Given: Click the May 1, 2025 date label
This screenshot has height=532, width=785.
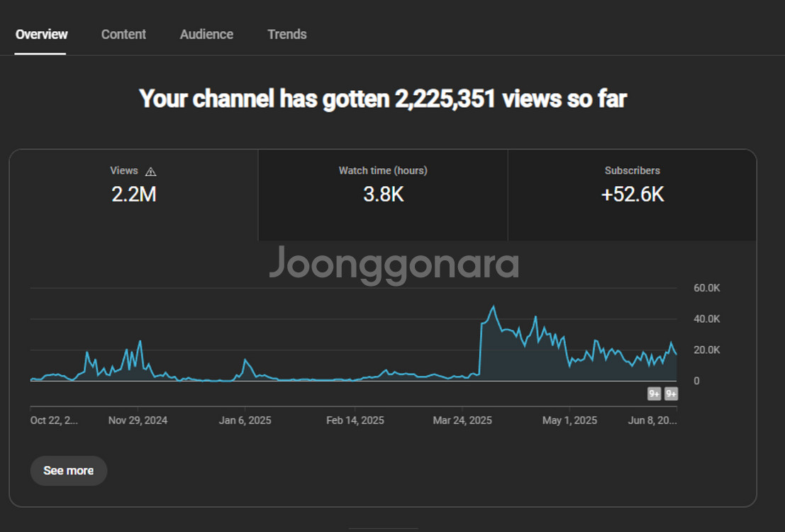Looking at the screenshot, I should [569, 421].
